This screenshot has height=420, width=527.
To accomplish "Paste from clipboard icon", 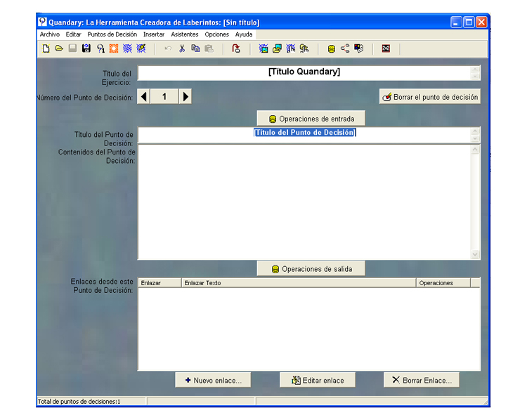I will [x=209, y=48].
